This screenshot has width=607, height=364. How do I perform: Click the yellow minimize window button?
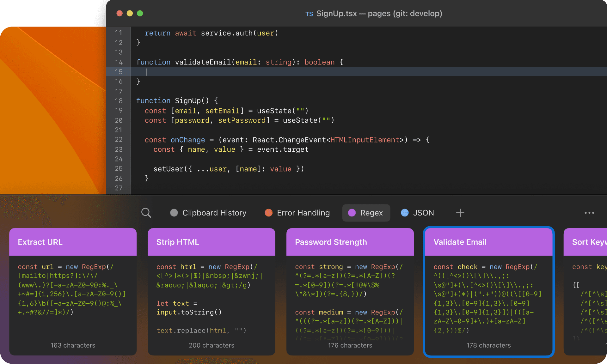click(x=130, y=13)
